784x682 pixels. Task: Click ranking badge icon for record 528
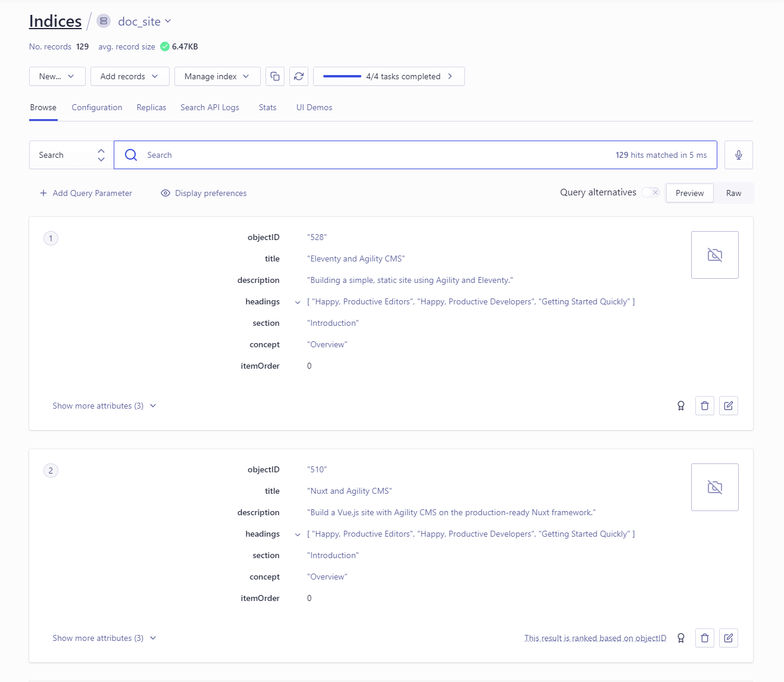pos(681,406)
